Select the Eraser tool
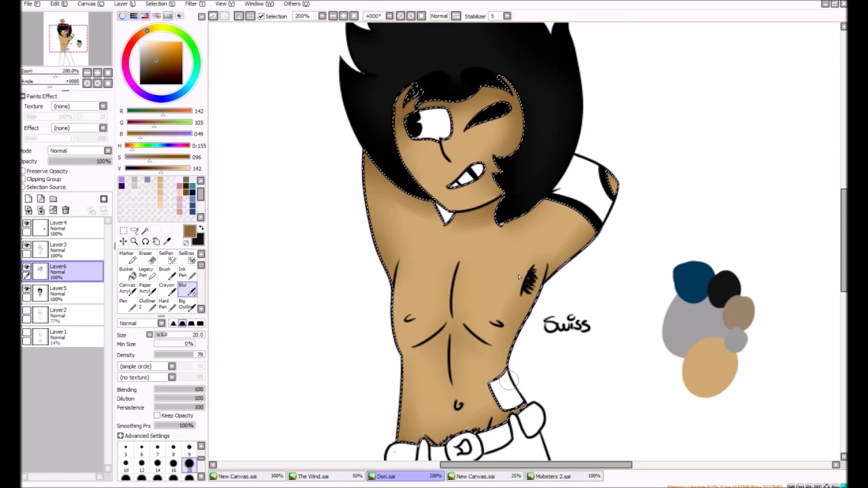The image size is (868, 488). coord(146,258)
